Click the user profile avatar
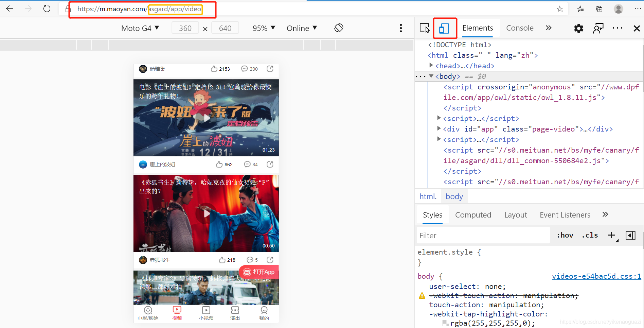The image size is (644, 328). tap(619, 9)
